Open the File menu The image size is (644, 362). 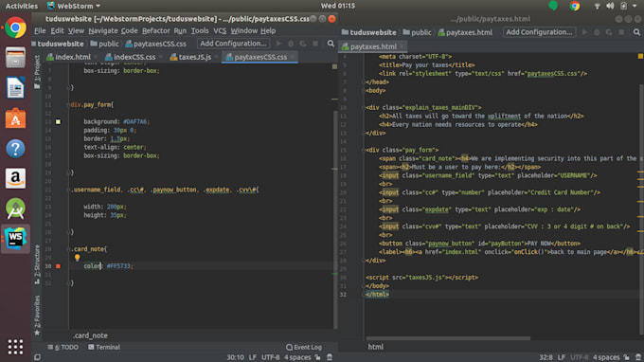tap(40, 31)
